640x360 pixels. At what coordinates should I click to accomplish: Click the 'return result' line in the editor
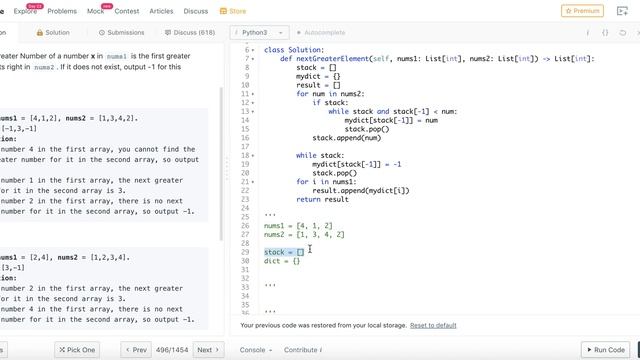[x=322, y=199]
